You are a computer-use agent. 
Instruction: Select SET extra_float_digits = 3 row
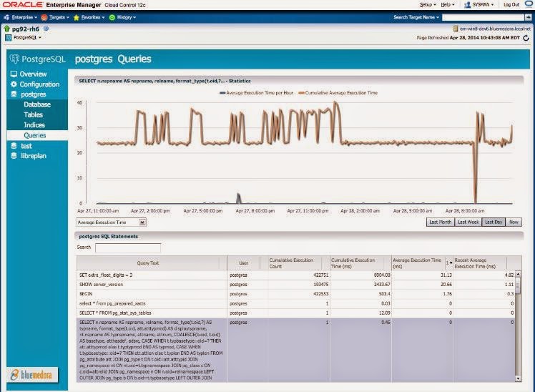(x=296, y=275)
